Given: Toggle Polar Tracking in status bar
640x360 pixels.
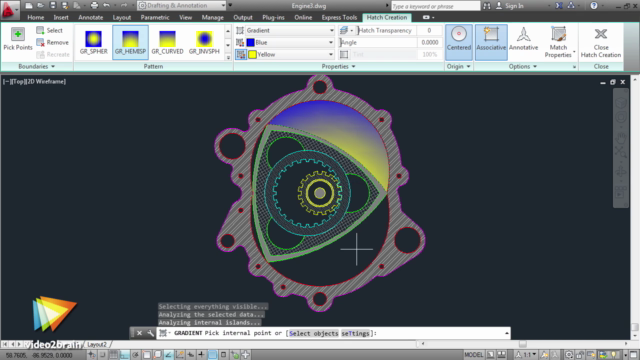Looking at the screenshot, I should click(x=135, y=355).
